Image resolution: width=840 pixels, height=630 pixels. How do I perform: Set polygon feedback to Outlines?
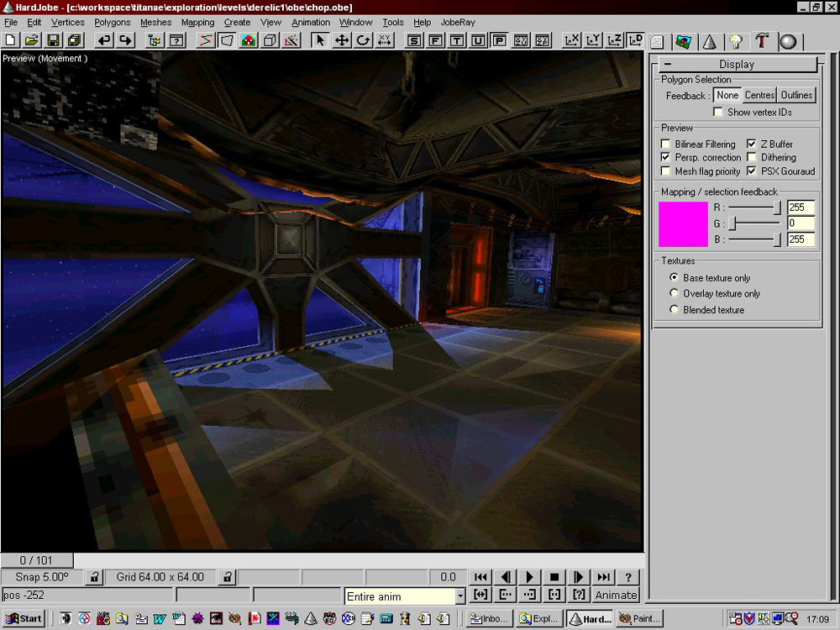tap(796, 95)
